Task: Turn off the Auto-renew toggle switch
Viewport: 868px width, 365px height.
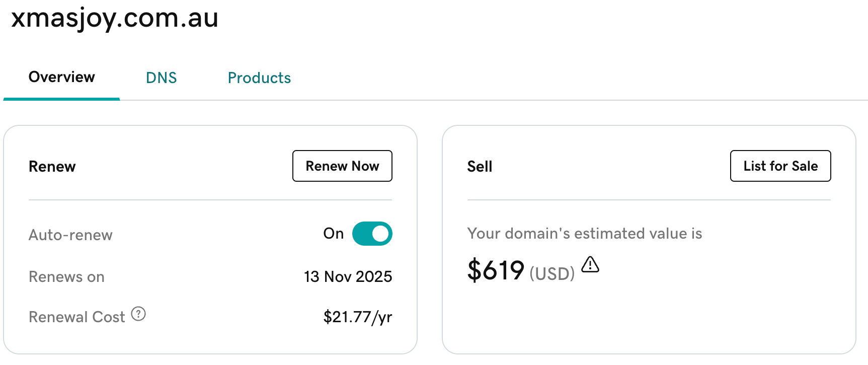Action: click(x=372, y=234)
